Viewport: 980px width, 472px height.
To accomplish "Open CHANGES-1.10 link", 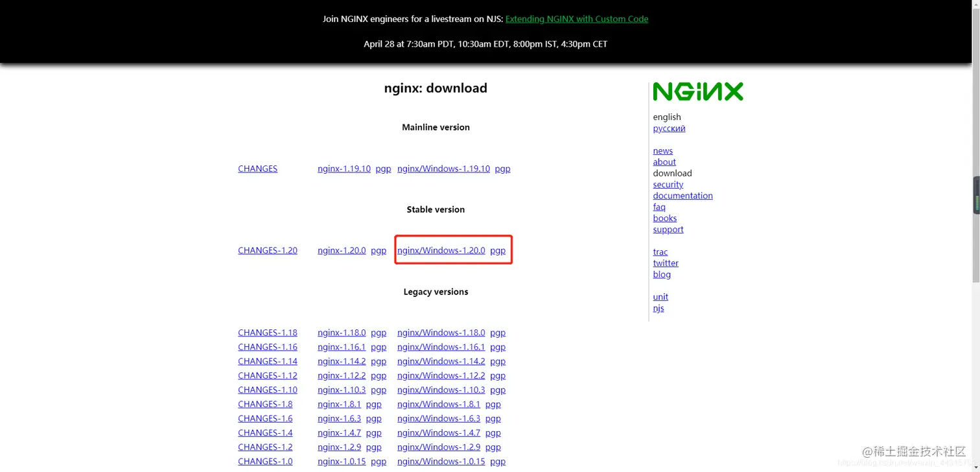I will click(x=268, y=390).
